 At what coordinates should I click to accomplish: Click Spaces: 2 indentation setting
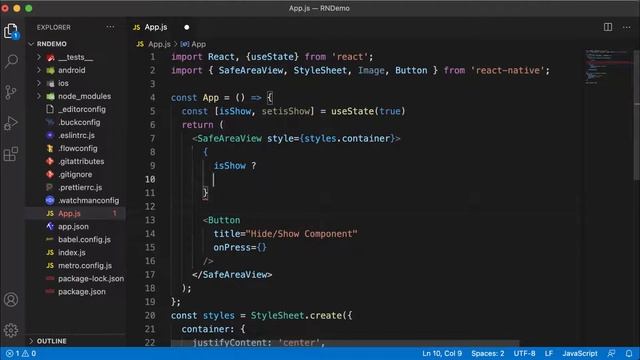pos(488,353)
